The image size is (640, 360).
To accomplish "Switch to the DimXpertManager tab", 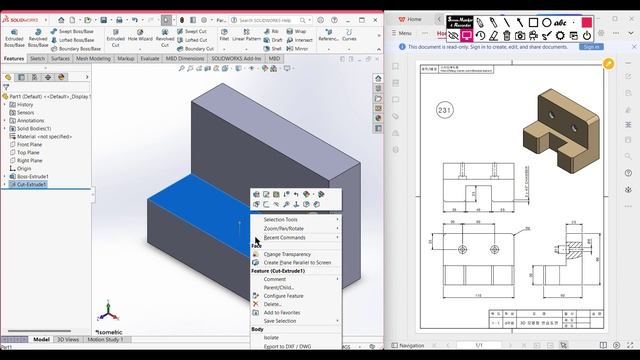I will 48,77.
